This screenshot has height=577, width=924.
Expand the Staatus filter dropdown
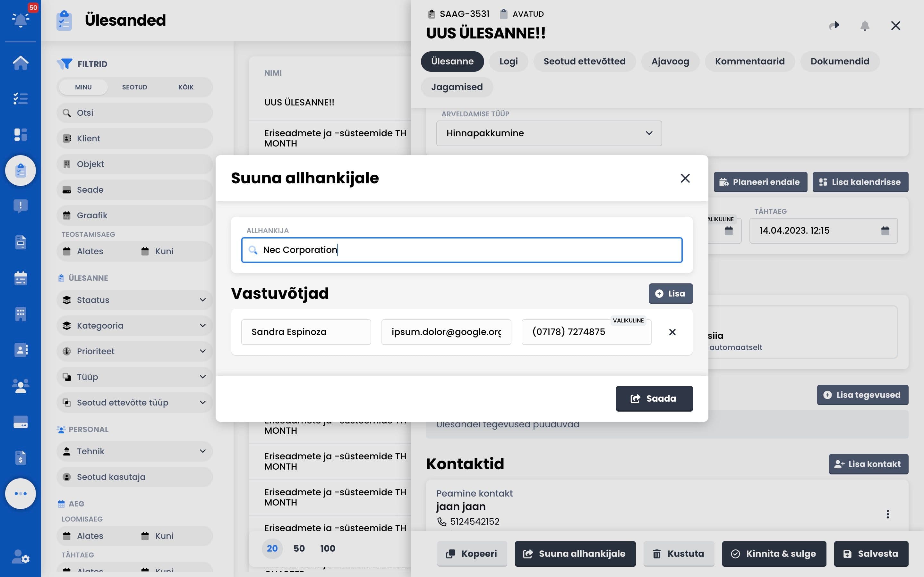tap(134, 300)
